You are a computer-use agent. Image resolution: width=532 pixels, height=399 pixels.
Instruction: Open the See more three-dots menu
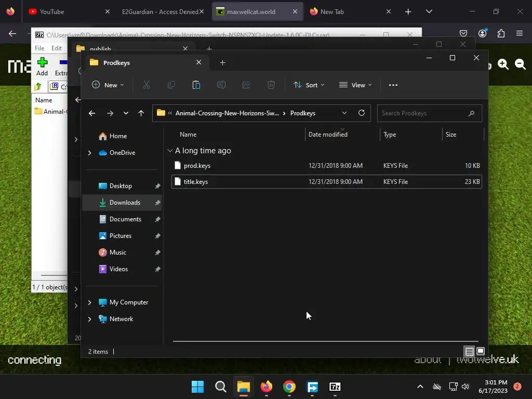393,85
